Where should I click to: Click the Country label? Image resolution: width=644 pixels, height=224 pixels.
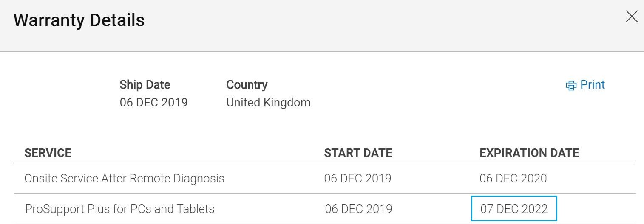(247, 85)
